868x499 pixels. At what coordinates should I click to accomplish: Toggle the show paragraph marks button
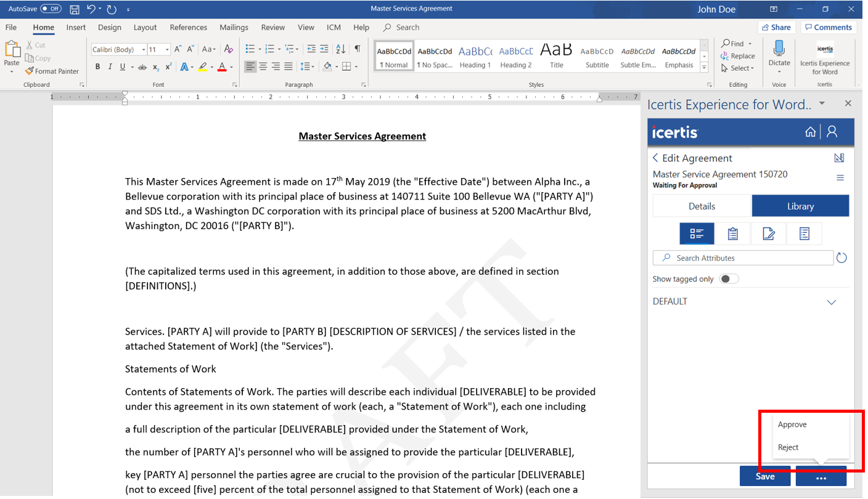[x=358, y=49]
